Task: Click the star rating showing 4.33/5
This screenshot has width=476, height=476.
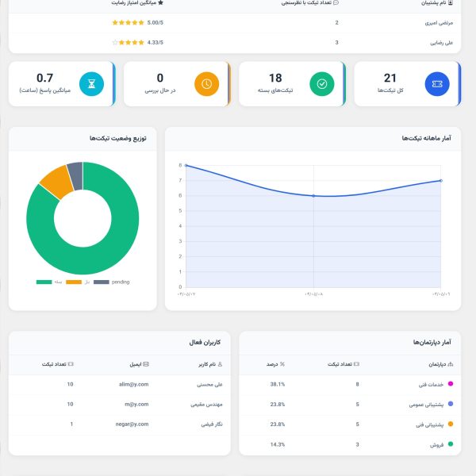Action: 129,42
